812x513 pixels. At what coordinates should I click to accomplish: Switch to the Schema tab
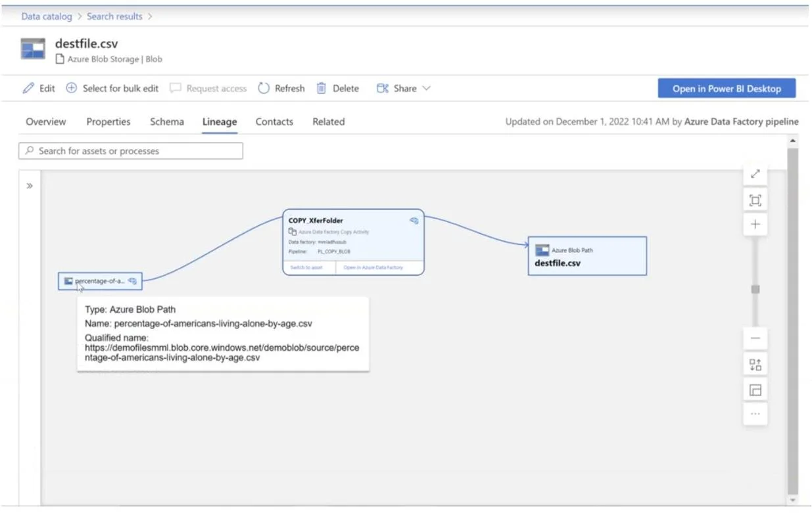coord(167,122)
